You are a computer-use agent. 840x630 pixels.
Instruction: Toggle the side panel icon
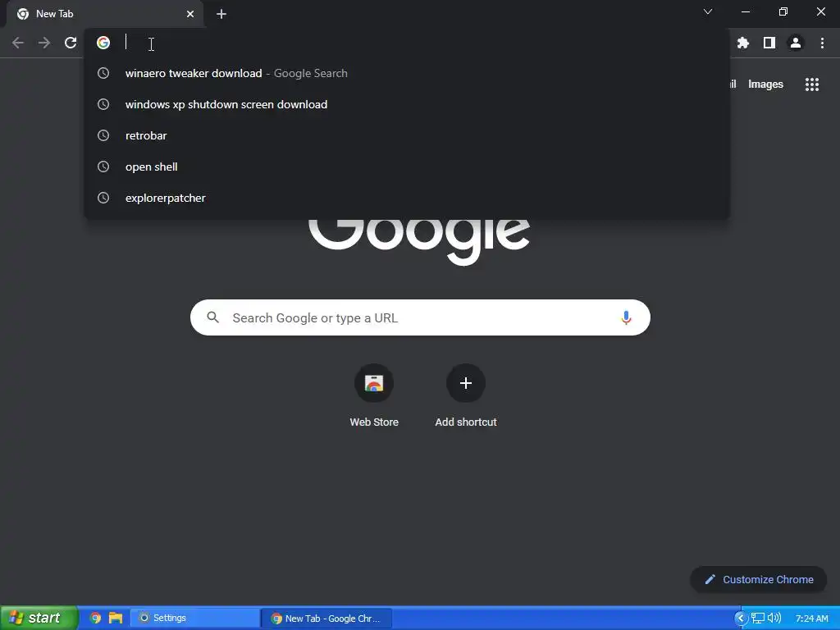pyautogui.click(x=769, y=43)
